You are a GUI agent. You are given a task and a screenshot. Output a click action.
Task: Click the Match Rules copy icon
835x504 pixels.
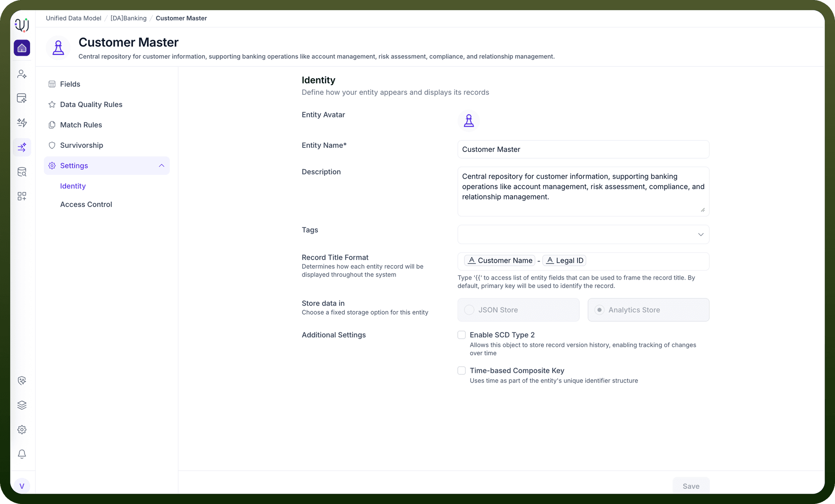point(52,125)
